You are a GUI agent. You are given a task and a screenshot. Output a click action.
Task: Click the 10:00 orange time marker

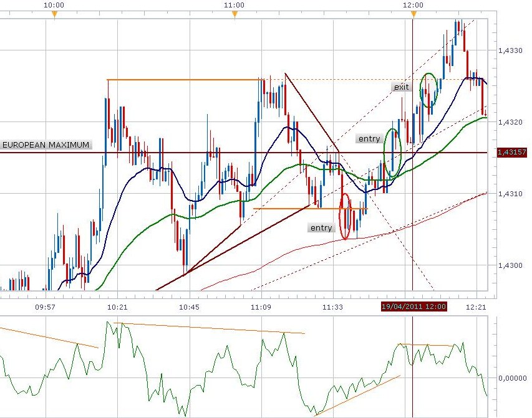click(54, 14)
